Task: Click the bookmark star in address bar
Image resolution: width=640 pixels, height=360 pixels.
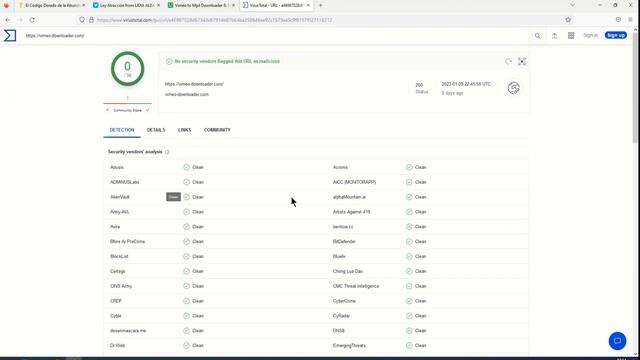Action: click(568, 20)
